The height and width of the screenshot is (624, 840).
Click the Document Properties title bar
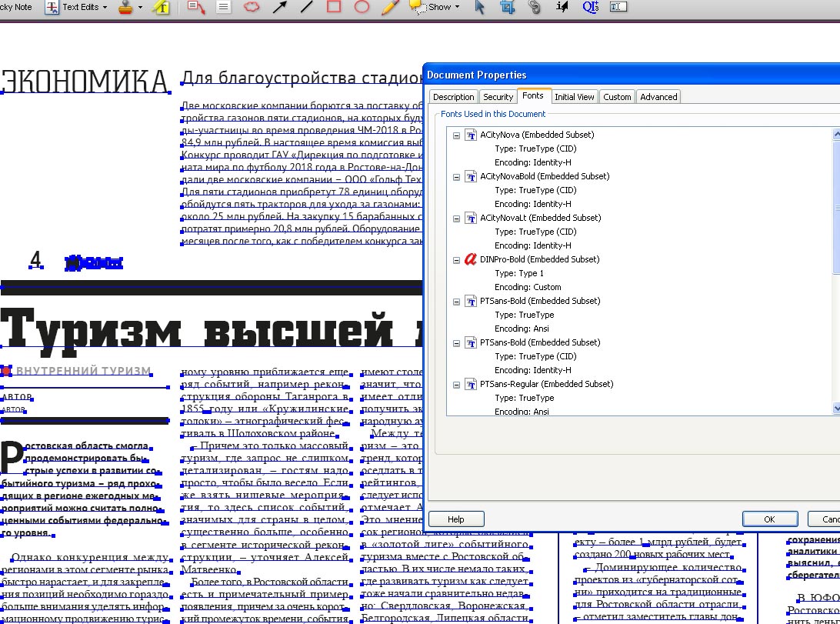(x=632, y=75)
